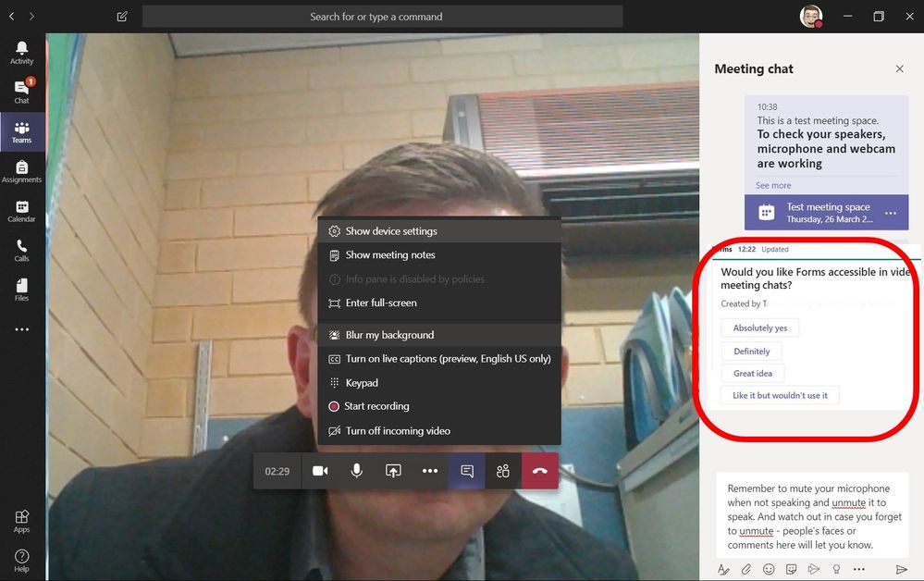Click the 02:29 call timer

(x=277, y=472)
